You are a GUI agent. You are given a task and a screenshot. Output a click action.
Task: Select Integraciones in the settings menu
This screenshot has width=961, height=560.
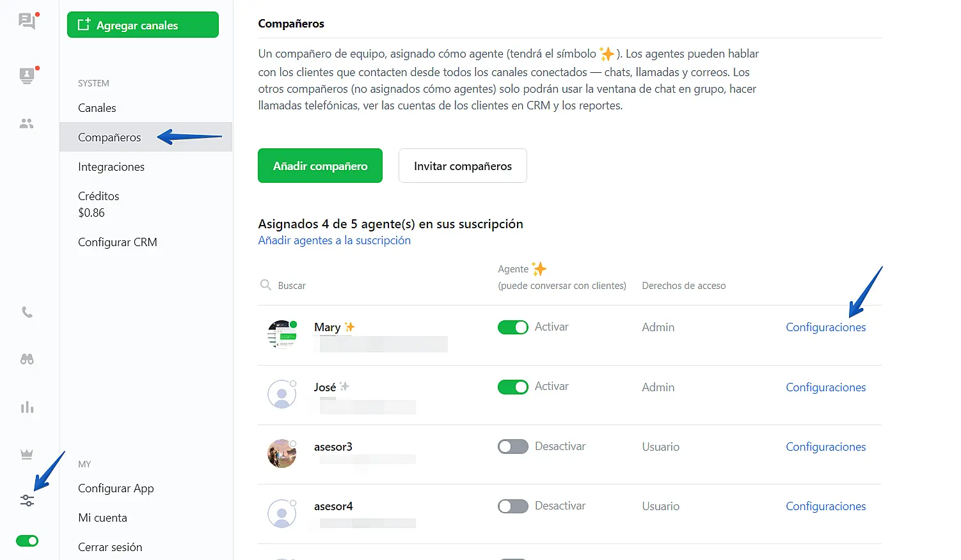point(111,167)
